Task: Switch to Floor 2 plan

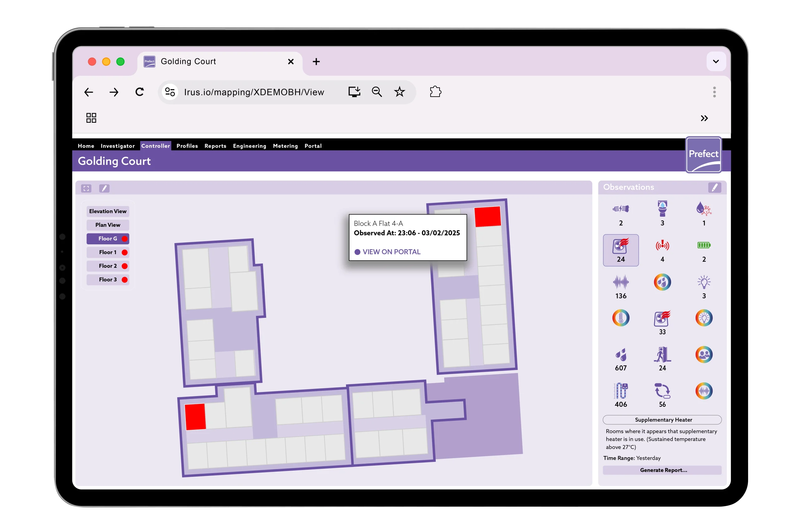Action: point(108,266)
